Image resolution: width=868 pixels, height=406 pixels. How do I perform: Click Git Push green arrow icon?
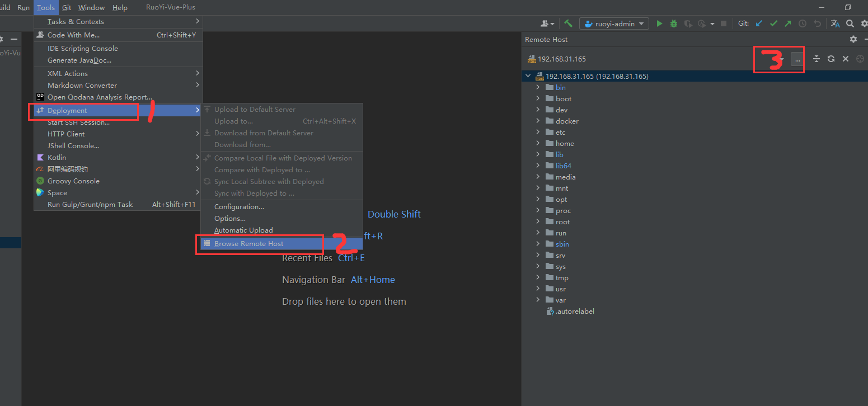788,23
